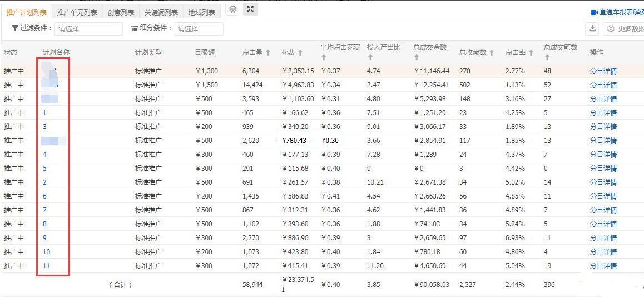Open 分日详情 for plan 1
Image resolution: width=644 pixels, height=297 pixels.
[603, 113]
